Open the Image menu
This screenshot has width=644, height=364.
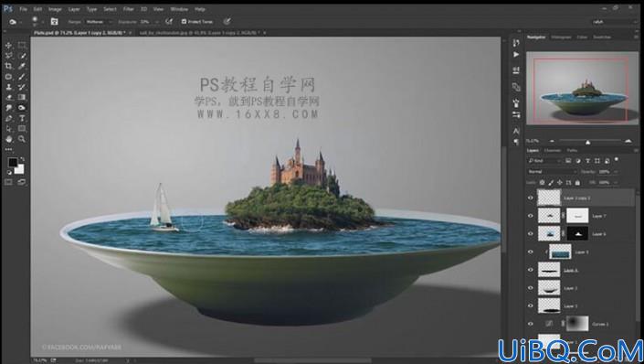[x=55, y=8]
